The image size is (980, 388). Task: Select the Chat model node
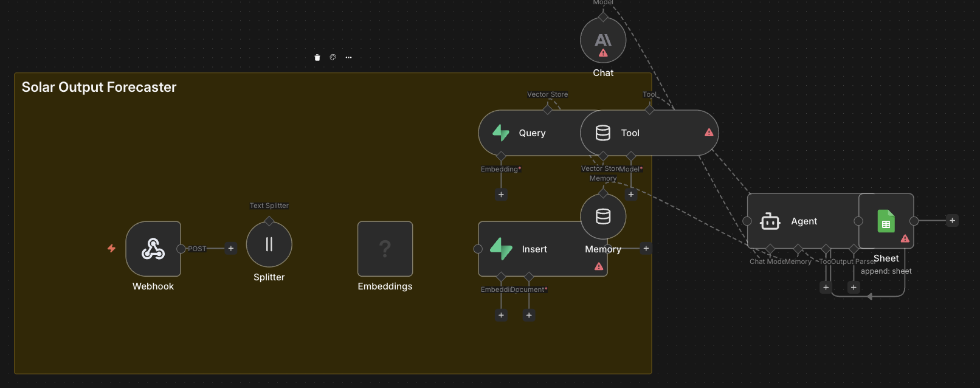click(603, 40)
